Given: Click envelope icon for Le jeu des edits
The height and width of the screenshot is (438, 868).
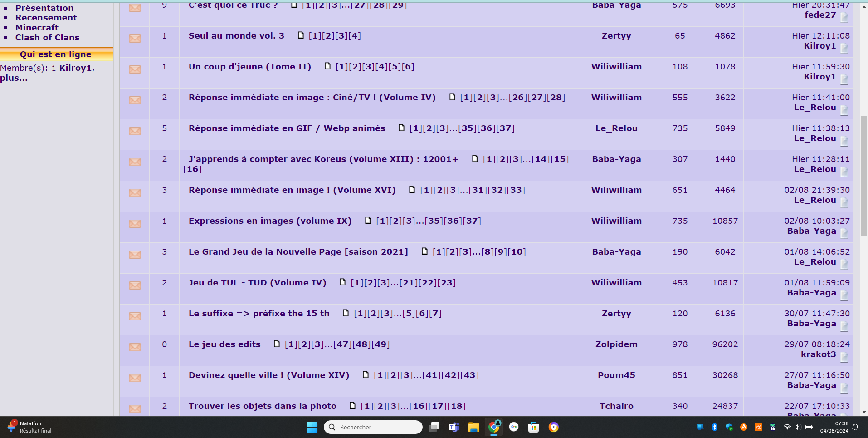Looking at the screenshot, I should (x=135, y=347).
